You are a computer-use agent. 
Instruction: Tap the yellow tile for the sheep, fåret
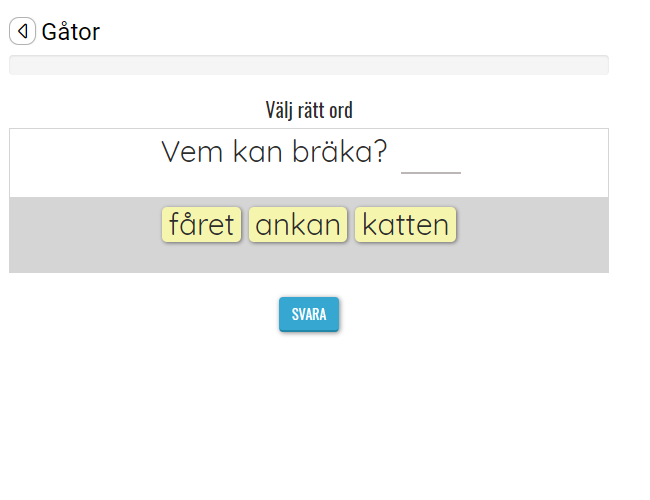tap(201, 225)
